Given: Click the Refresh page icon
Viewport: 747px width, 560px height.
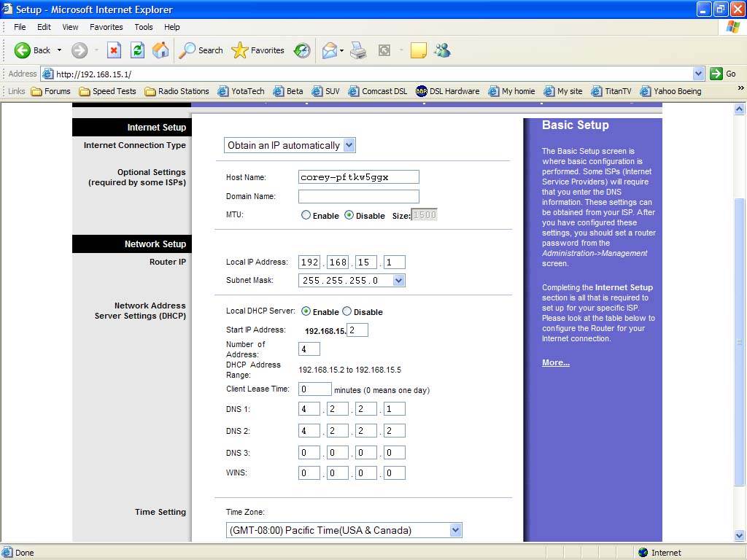Looking at the screenshot, I should [138, 50].
